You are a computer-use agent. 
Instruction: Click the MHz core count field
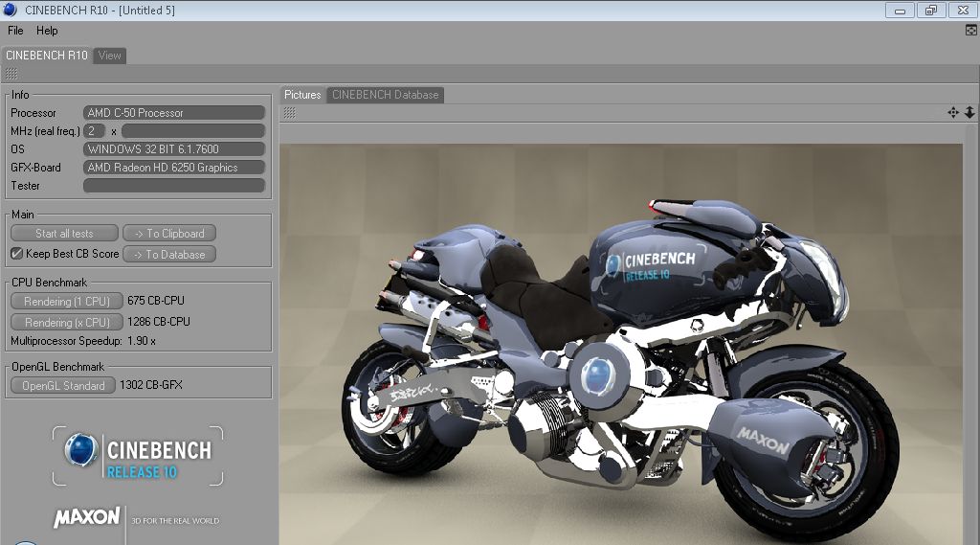pos(95,131)
